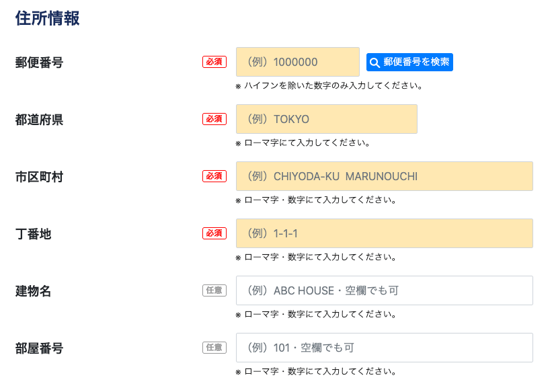This screenshot has height=392, width=552.
Task: Click the 郵便番号を検索 button
Action: [x=409, y=63]
